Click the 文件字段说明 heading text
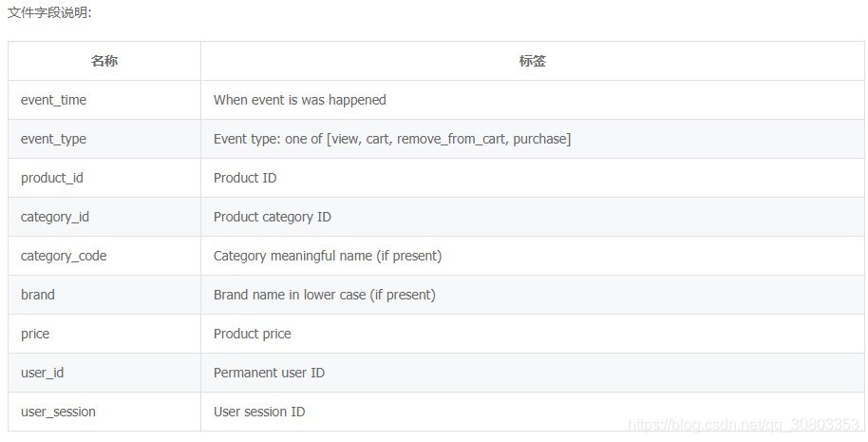 pyautogui.click(x=49, y=12)
